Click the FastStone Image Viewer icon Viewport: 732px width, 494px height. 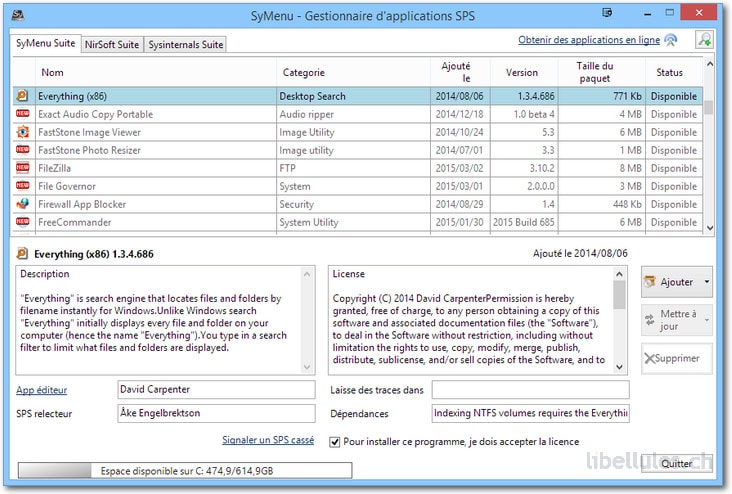22,132
